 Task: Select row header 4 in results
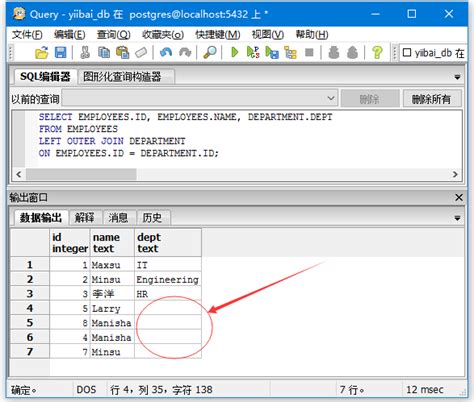(x=30, y=308)
